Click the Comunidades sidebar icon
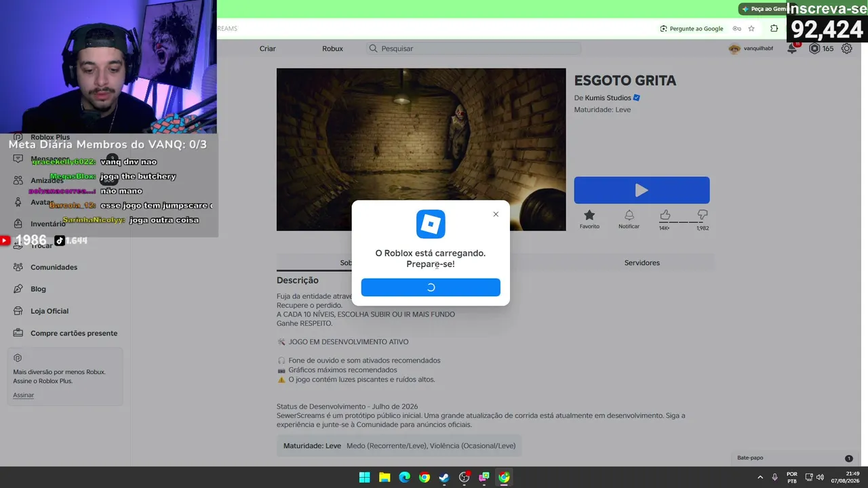 [x=18, y=267]
